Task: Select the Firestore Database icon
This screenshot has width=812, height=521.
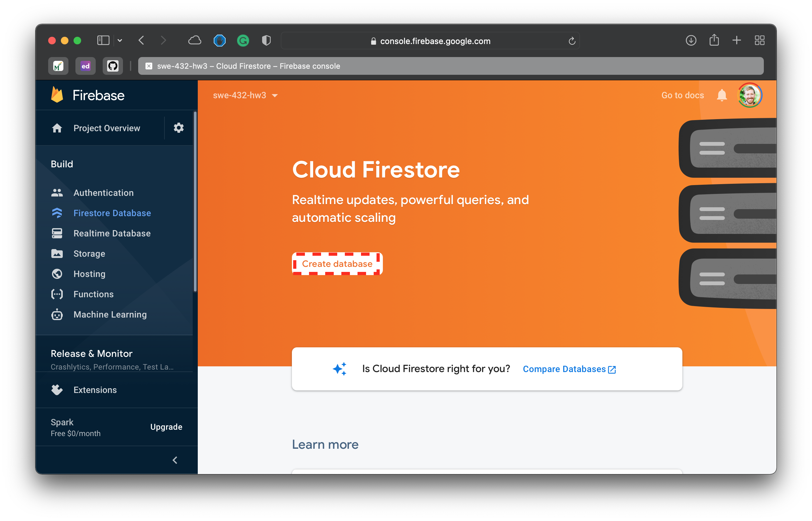Action: (58, 213)
